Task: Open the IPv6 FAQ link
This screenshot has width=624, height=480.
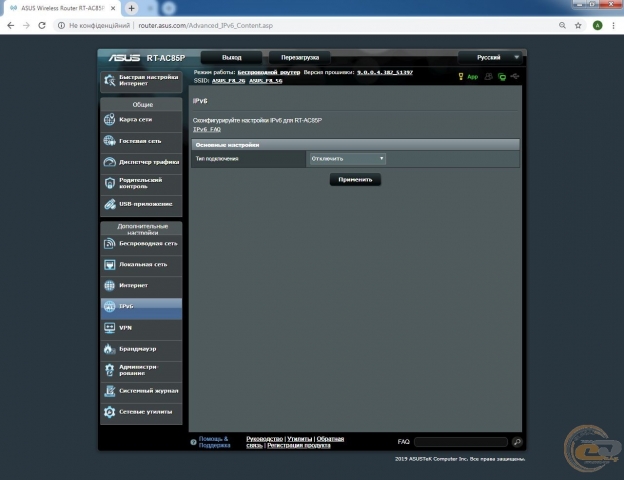Action: click(x=207, y=130)
